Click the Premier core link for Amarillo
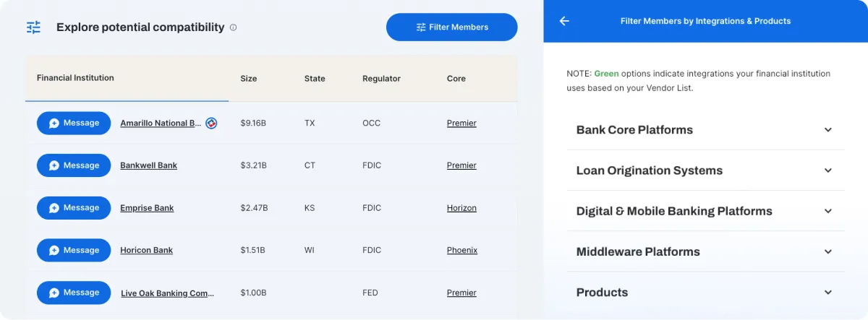 [x=461, y=124]
